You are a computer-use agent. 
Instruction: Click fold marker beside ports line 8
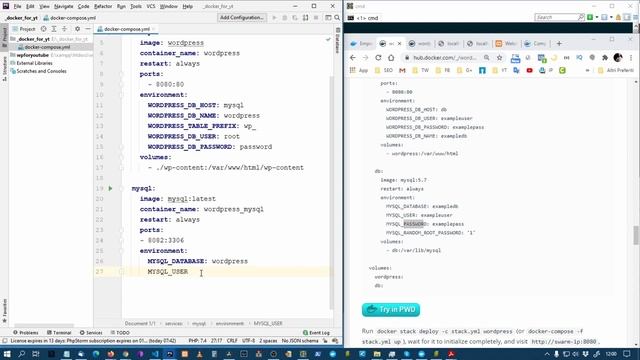(121, 74)
